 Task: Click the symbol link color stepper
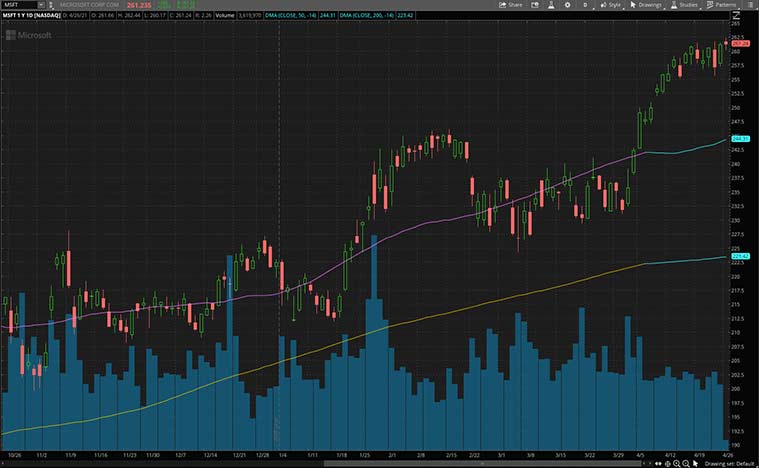pyautogui.click(x=51, y=5)
